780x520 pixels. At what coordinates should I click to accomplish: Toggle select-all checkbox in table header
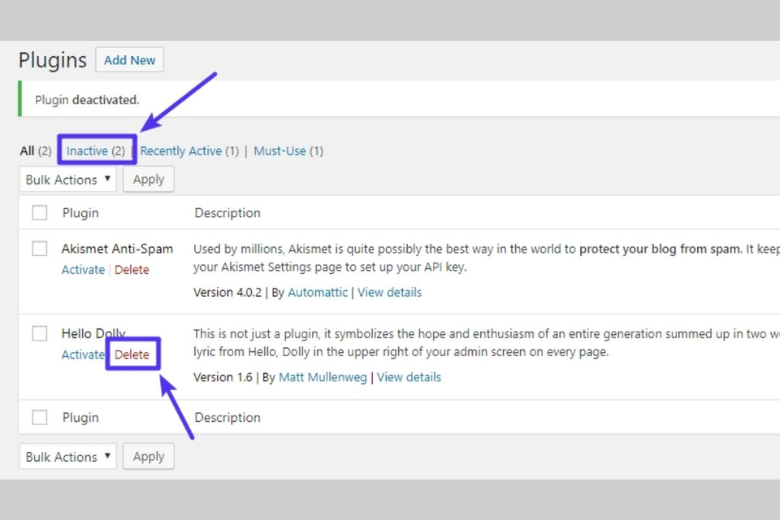[40, 213]
